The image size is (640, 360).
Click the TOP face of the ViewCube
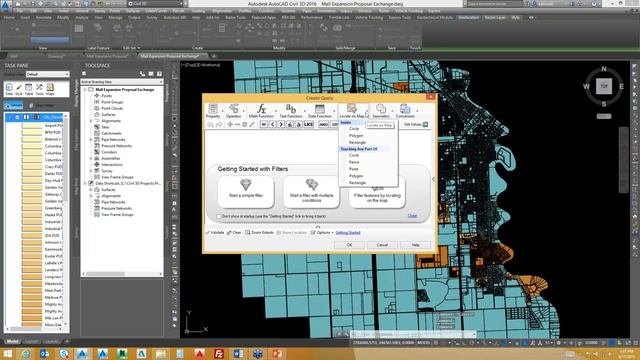click(x=604, y=86)
